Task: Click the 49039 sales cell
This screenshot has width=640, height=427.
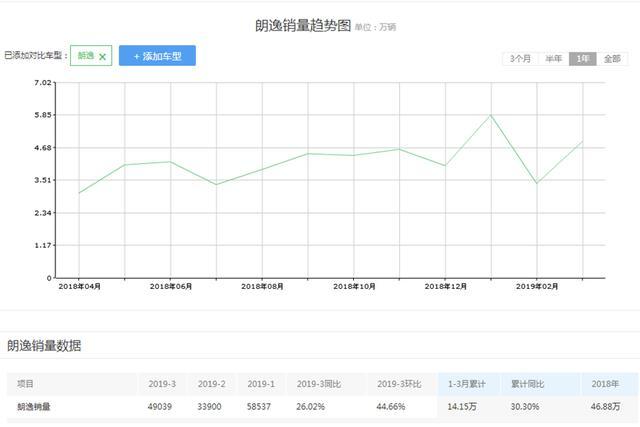Action: pyautogui.click(x=160, y=407)
